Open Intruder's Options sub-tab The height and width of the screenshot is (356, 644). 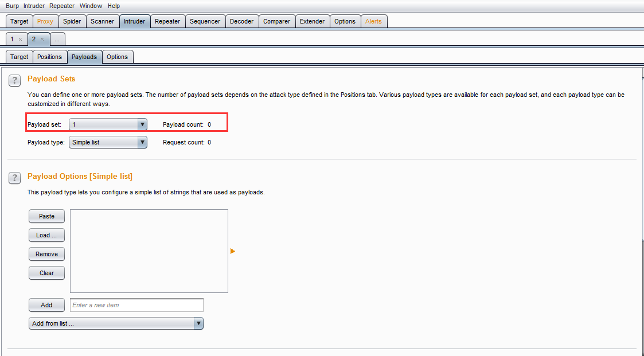(x=118, y=57)
